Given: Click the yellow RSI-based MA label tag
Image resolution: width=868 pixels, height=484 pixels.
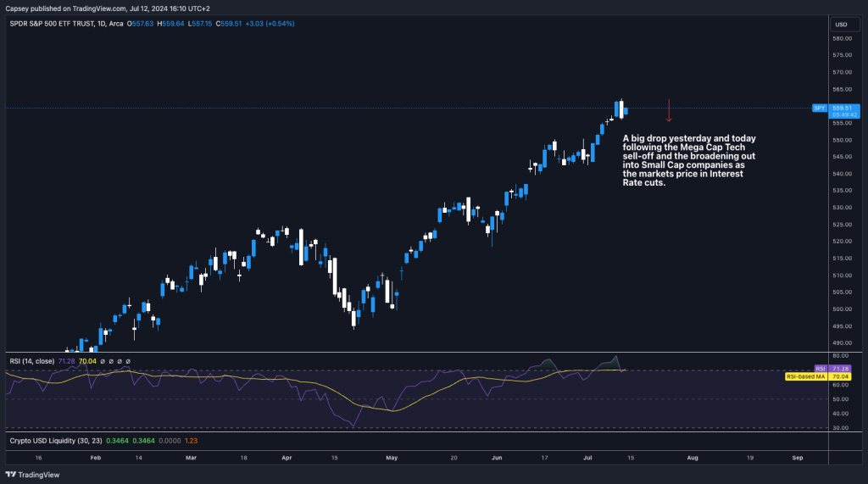Looking at the screenshot, I should [806, 376].
